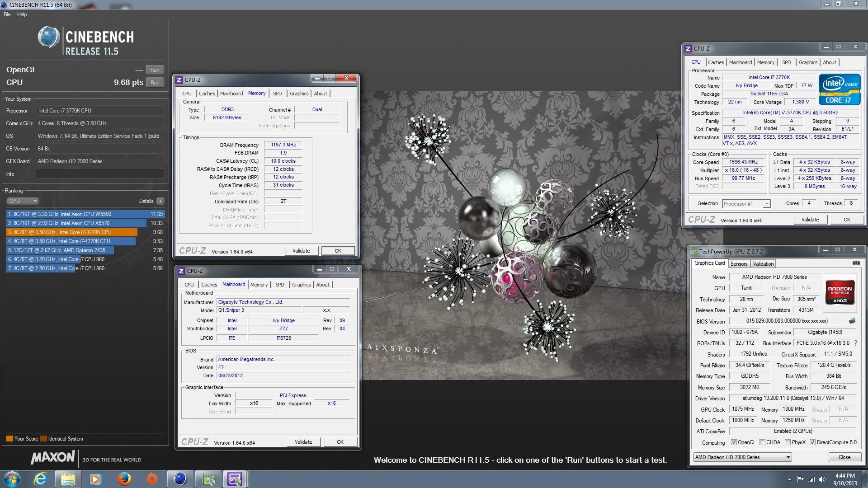Click the Action Center flag tray icon
The width and height of the screenshot is (868, 488).
tap(801, 479)
